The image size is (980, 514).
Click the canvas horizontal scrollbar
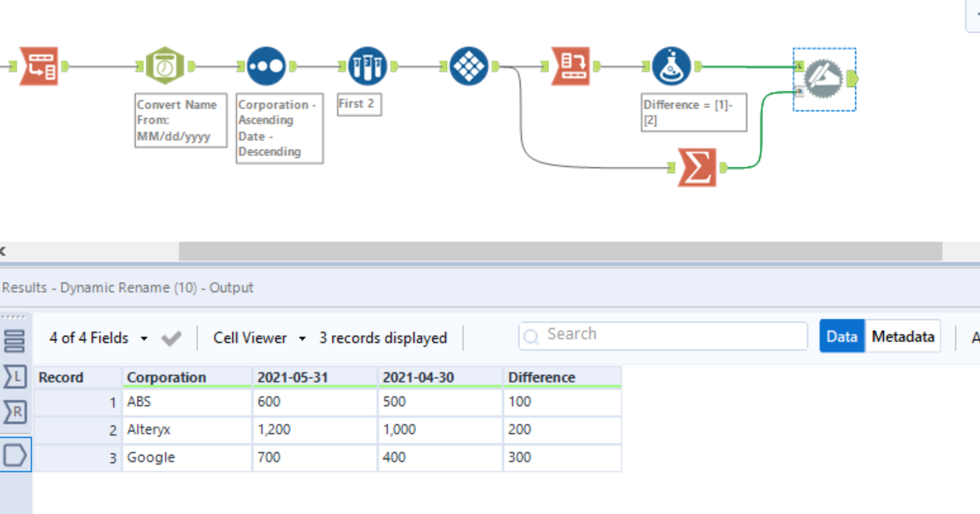[x=560, y=252]
